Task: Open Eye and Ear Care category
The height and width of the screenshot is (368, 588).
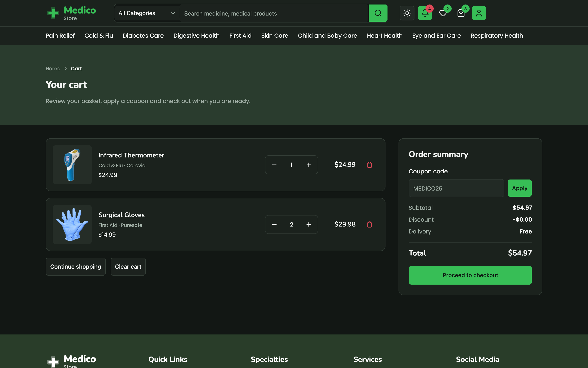Action: [436, 36]
